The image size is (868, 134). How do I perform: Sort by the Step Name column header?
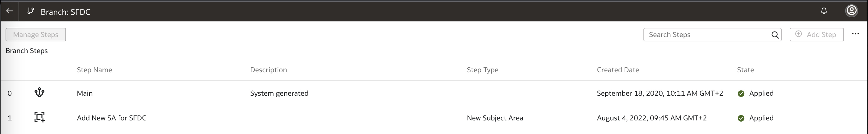tap(94, 70)
